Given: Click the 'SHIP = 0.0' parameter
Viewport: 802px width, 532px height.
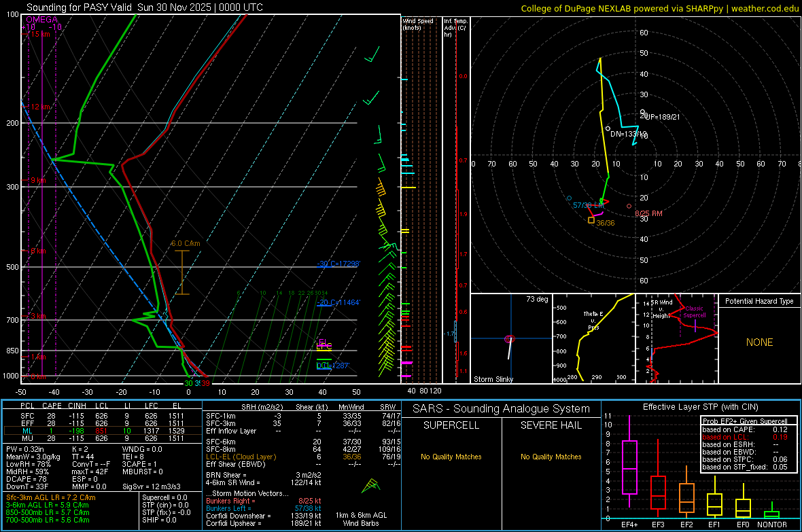Looking at the screenshot, I should click(x=159, y=520).
